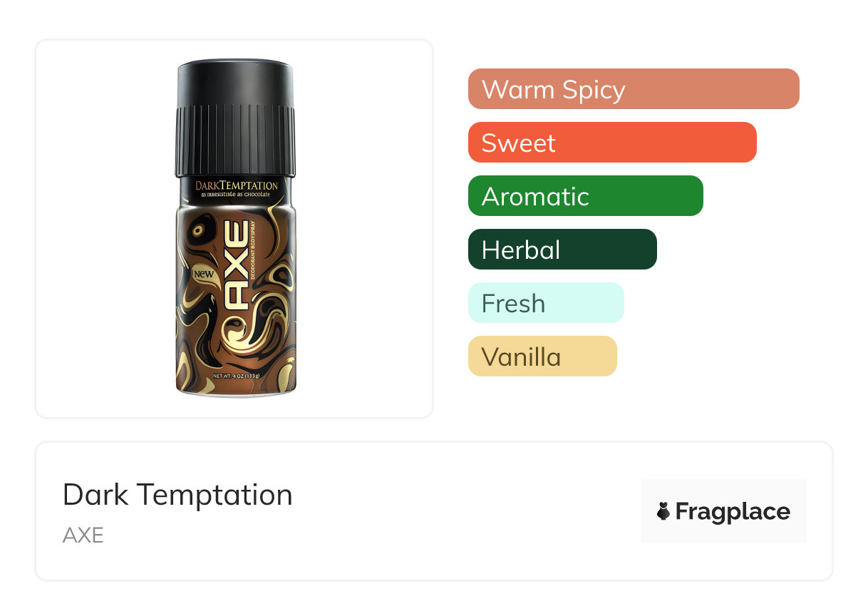
Task: Click the Fragplace wordmark text
Action: 733,511
